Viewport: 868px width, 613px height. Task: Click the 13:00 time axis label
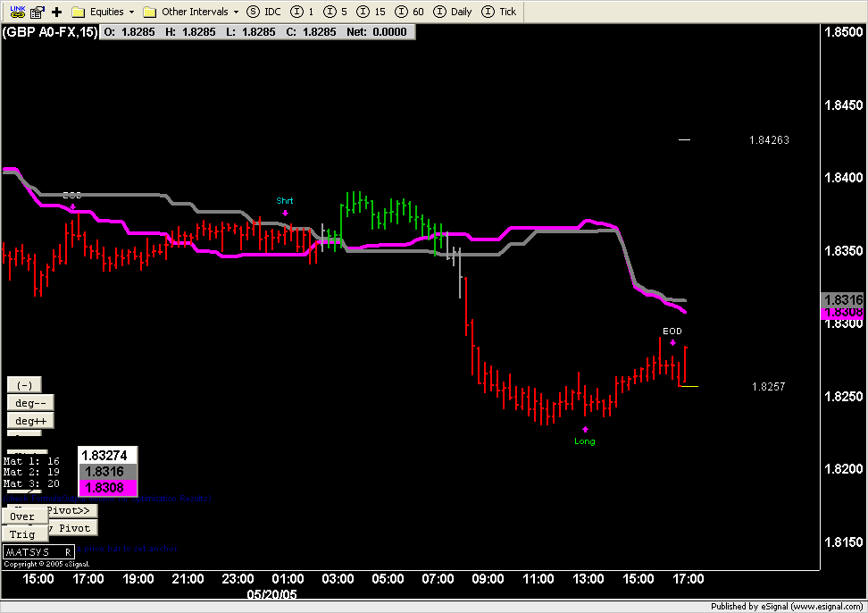coord(588,579)
